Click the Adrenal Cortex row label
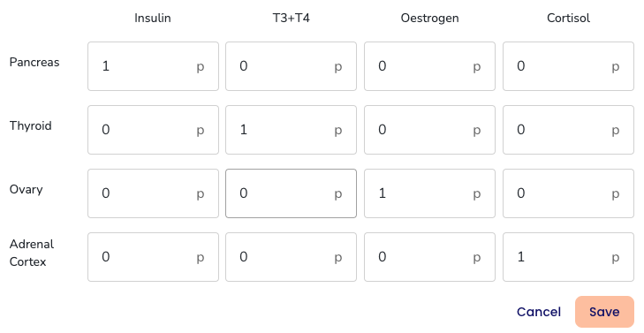644x333 pixels. coord(32,253)
